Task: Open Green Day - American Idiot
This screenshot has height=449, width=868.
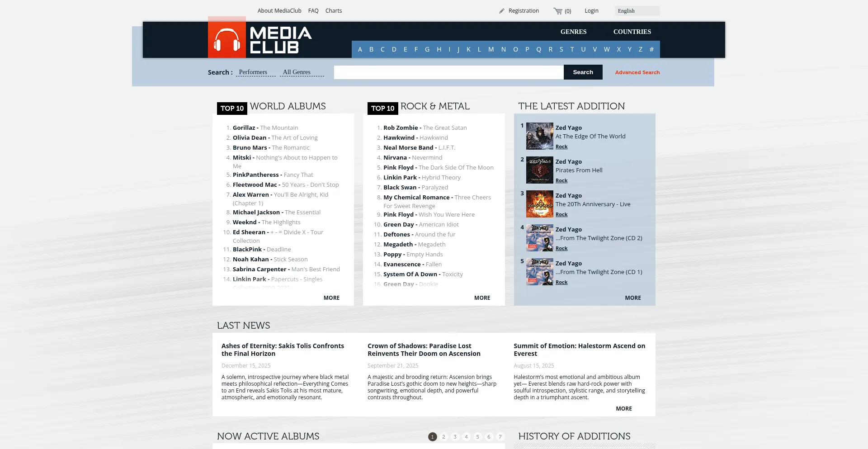Action: click(x=421, y=225)
